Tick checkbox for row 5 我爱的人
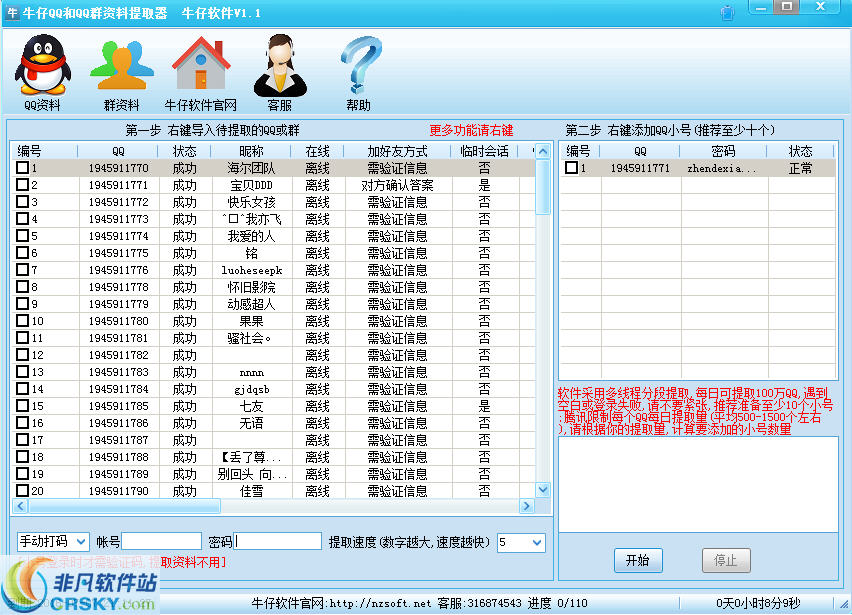 22,236
